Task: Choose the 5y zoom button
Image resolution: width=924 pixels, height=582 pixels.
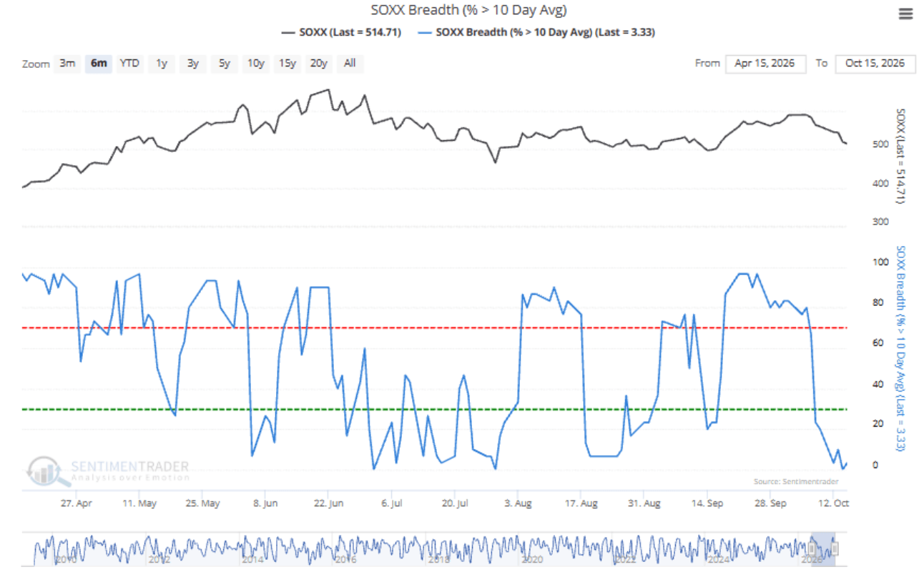Action: [225, 64]
